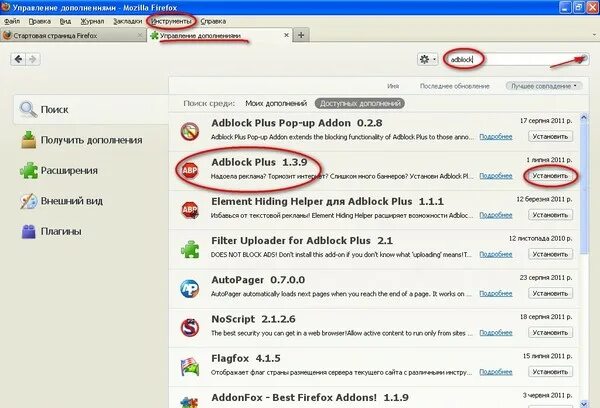Viewport: 600px width, 408px height.
Task: Search among Доступных дополнений
Action: 360,103
